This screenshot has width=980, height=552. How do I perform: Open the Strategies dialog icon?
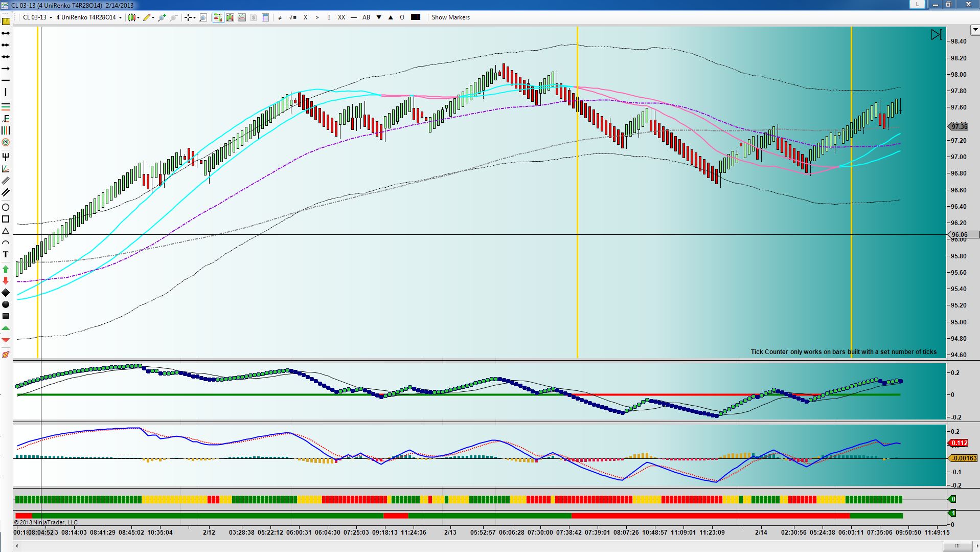click(x=254, y=17)
